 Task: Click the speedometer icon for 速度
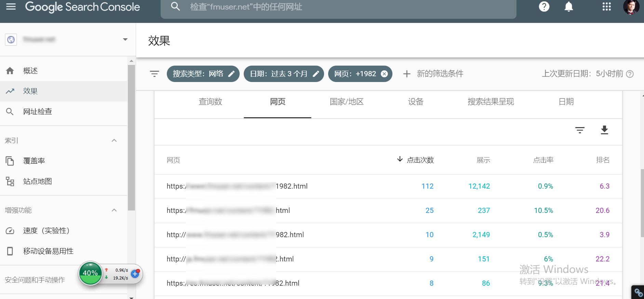click(x=10, y=231)
